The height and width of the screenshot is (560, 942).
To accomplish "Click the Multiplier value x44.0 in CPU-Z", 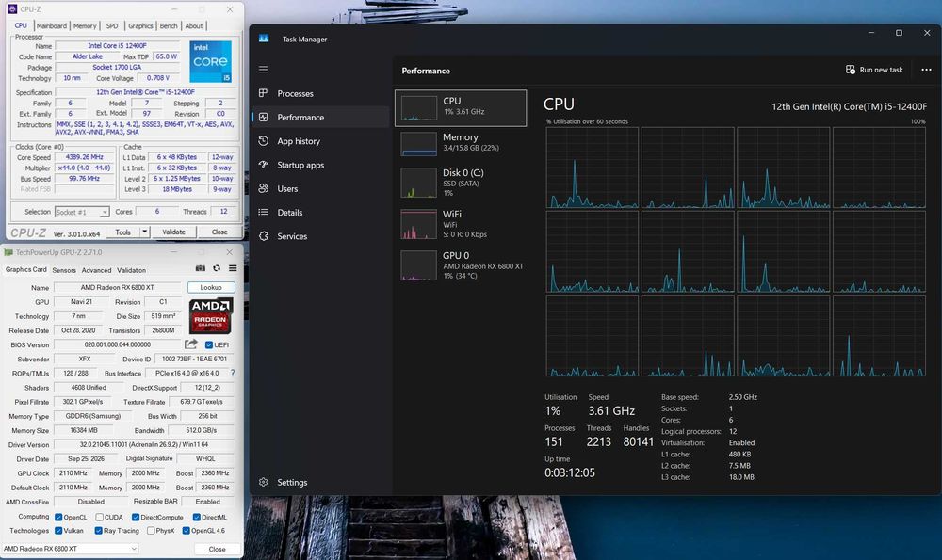I will pyautogui.click(x=85, y=168).
